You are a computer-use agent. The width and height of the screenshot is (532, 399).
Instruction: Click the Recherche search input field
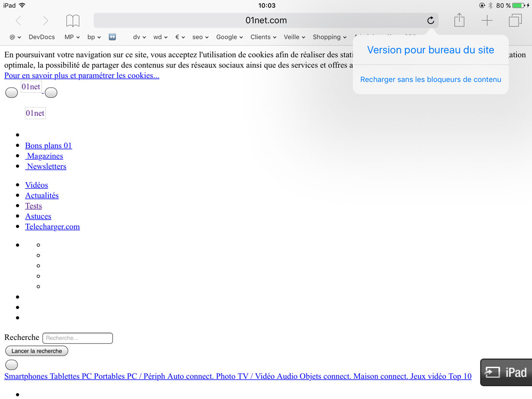pos(77,338)
